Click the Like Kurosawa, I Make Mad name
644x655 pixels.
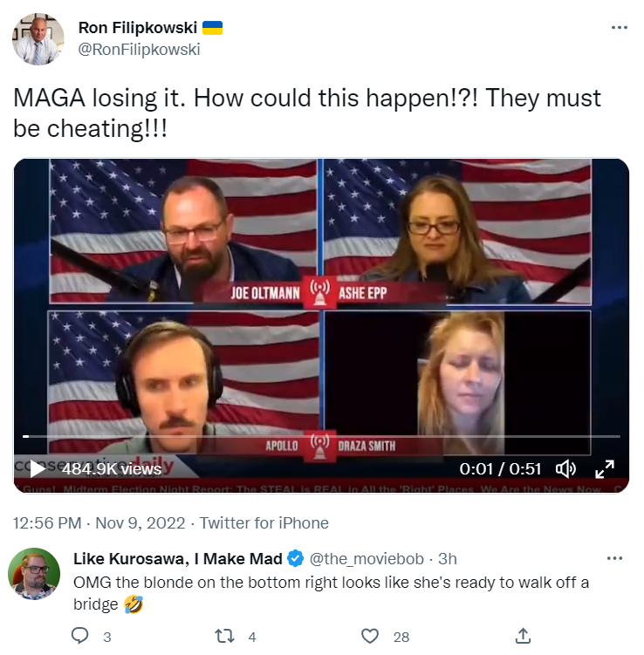click(178, 559)
